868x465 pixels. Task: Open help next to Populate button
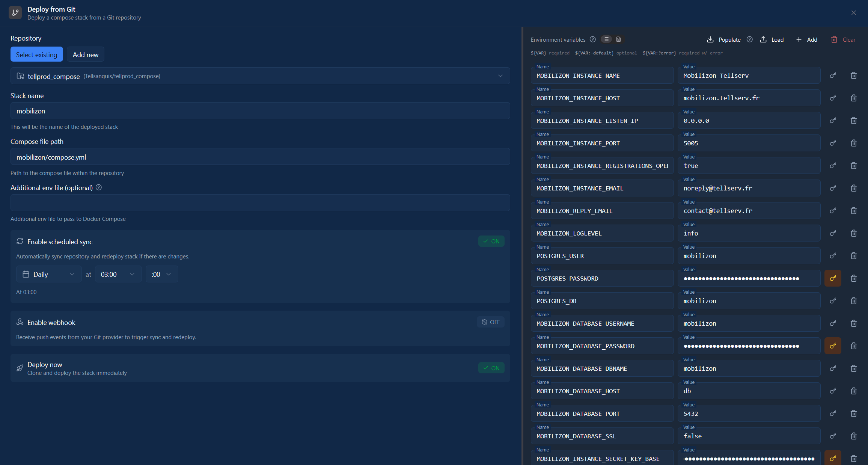[x=750, y=39]
